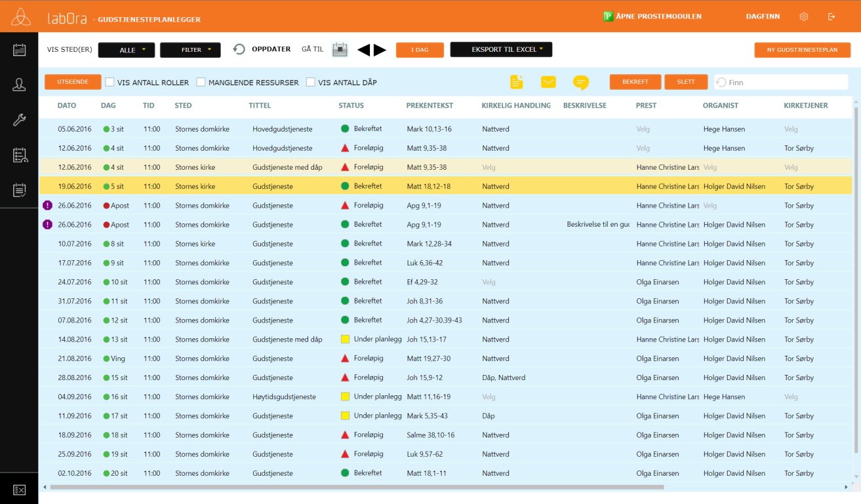Screen dimensions: 861x504
Task: Open the ALLE location dropdown
Action: 127,50
